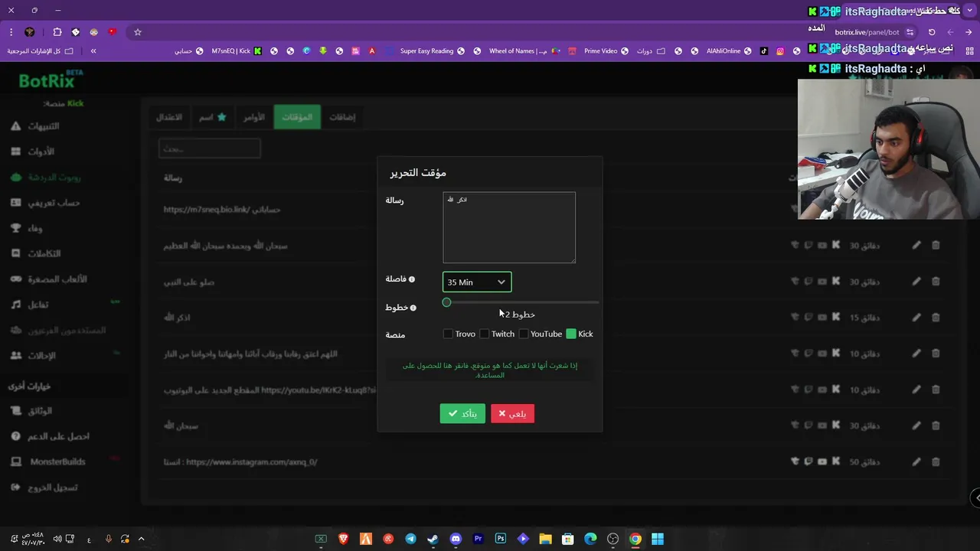Delete the Instagram link timer row

tap(936, 461)
